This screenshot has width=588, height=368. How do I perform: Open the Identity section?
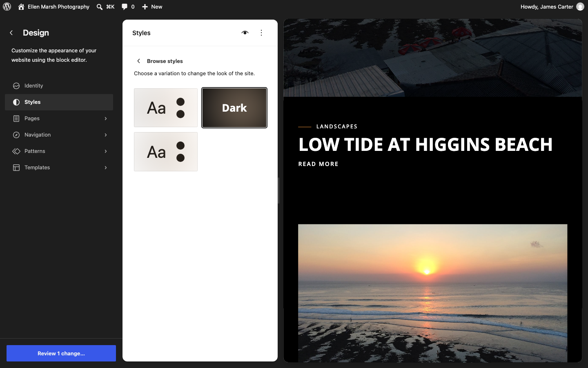pyautogui.click(x=59, y=86)
